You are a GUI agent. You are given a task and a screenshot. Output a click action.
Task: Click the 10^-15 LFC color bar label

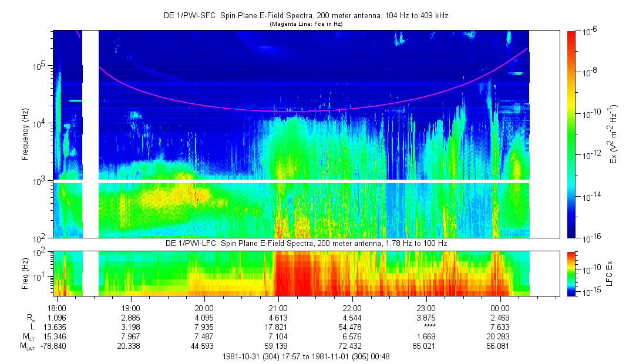point(591,292)
